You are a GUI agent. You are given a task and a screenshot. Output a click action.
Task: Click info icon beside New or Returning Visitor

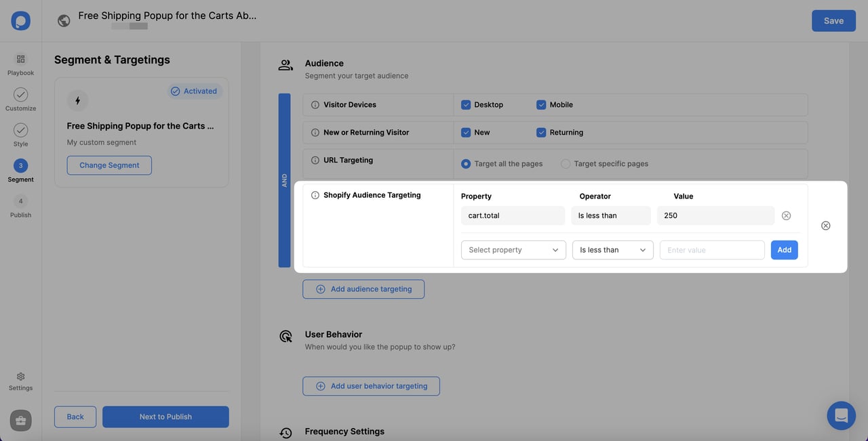click(315, 133)
